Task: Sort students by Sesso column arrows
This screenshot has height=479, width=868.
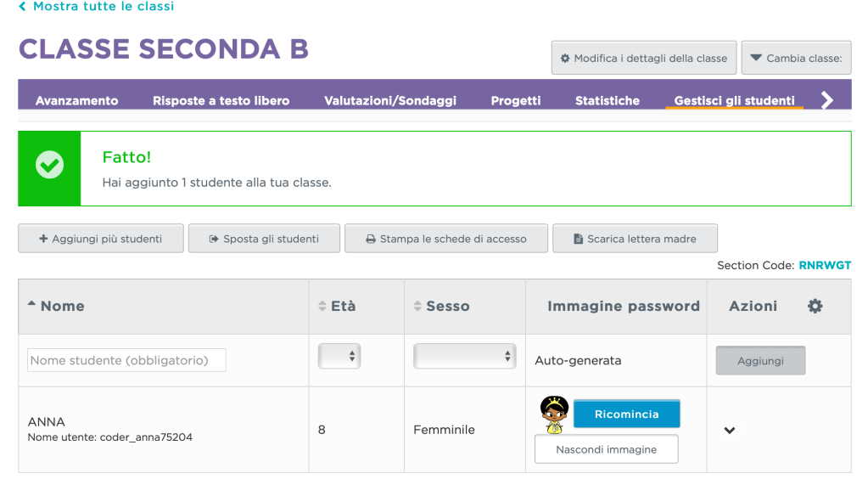Action: [x=417, y=307]
